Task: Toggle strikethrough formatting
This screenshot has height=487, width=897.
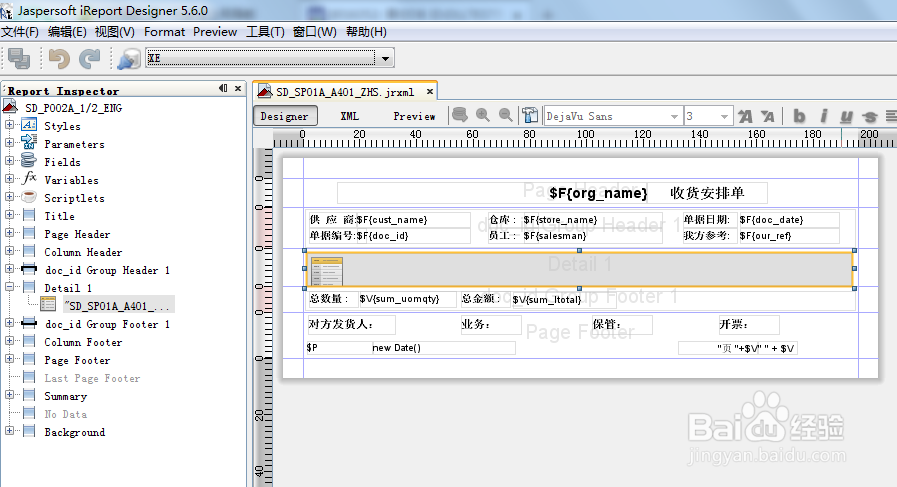Action: tap(870, 117)
